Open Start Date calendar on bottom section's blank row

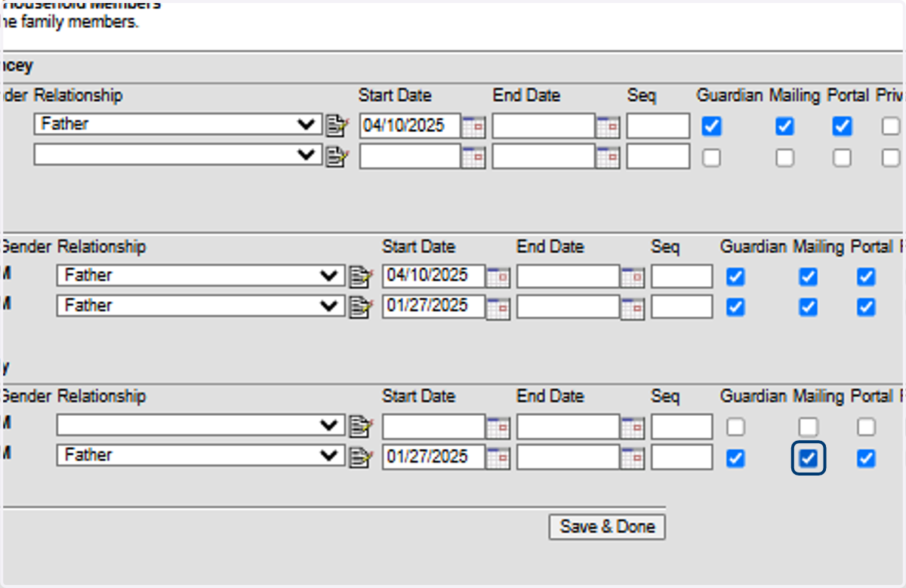coord(498,428)
